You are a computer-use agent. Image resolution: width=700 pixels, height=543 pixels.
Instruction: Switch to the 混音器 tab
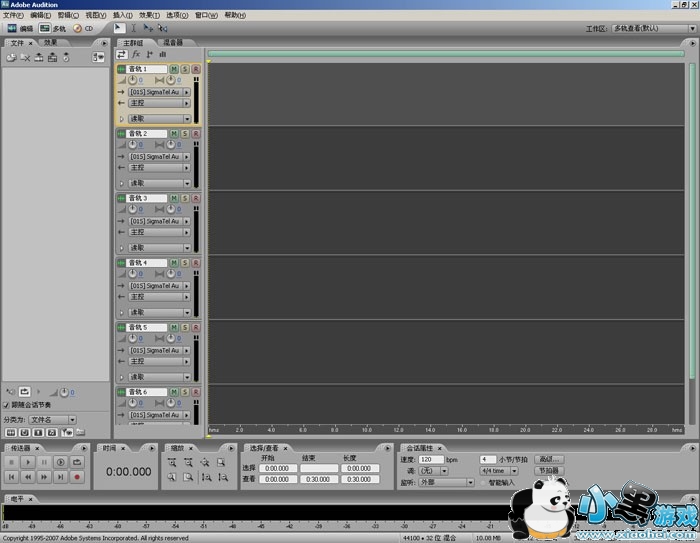pos(172,43)
